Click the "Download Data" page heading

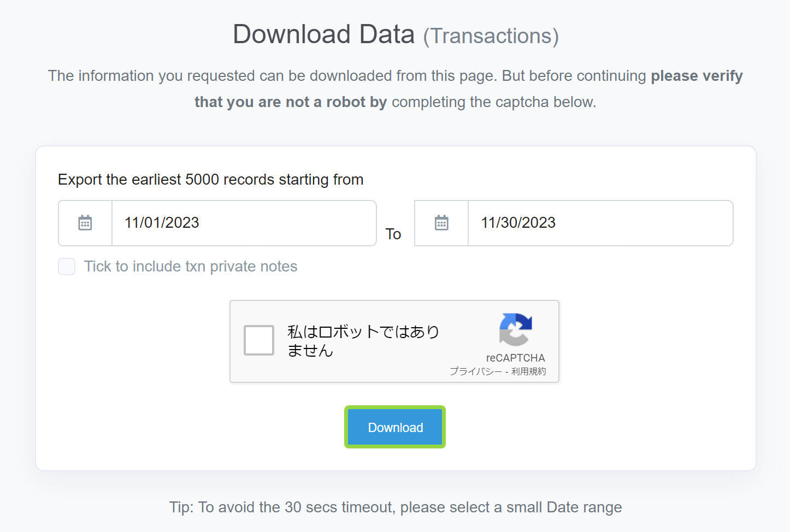pyautogui.click(x=323, y=34)
